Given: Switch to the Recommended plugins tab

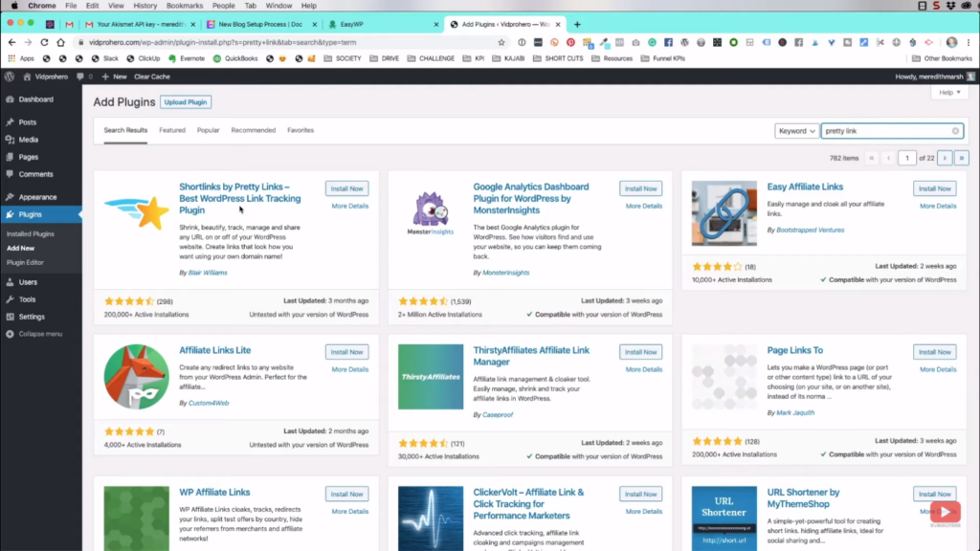Looking at the screenshot, I should point(253,130).
